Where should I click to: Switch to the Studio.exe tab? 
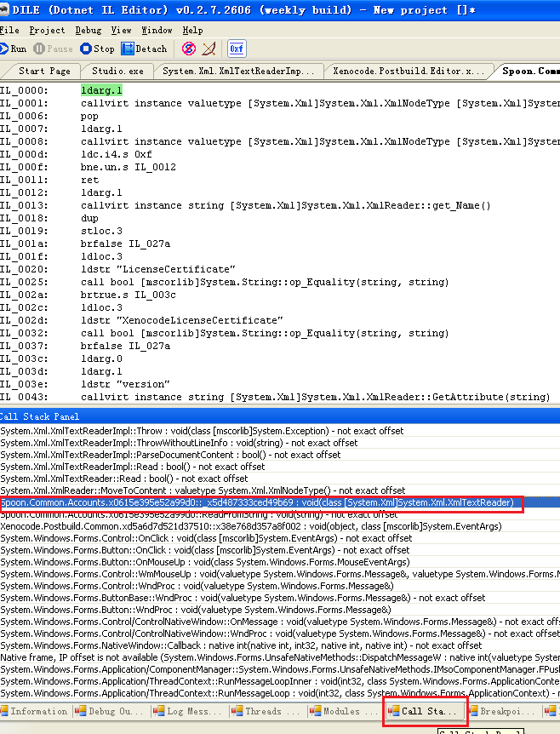coord(117,71)
